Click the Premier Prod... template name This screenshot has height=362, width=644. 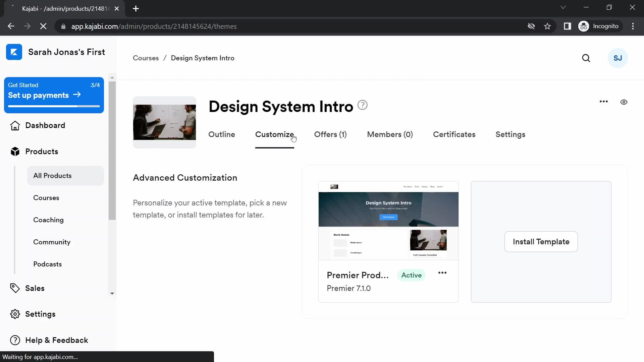[x=358, y=275]
